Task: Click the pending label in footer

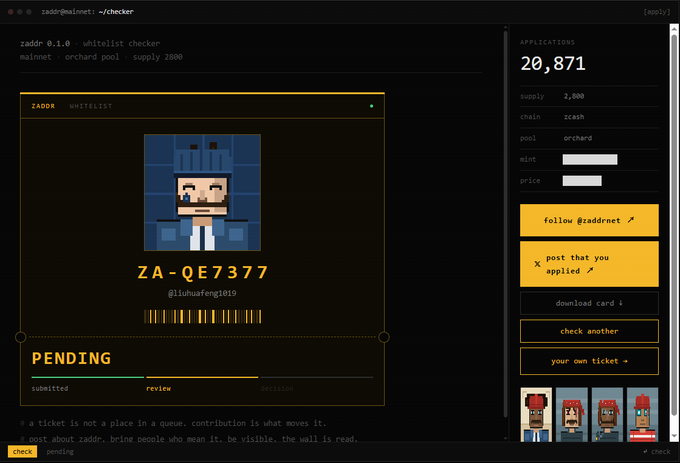Action: (60, 452)
